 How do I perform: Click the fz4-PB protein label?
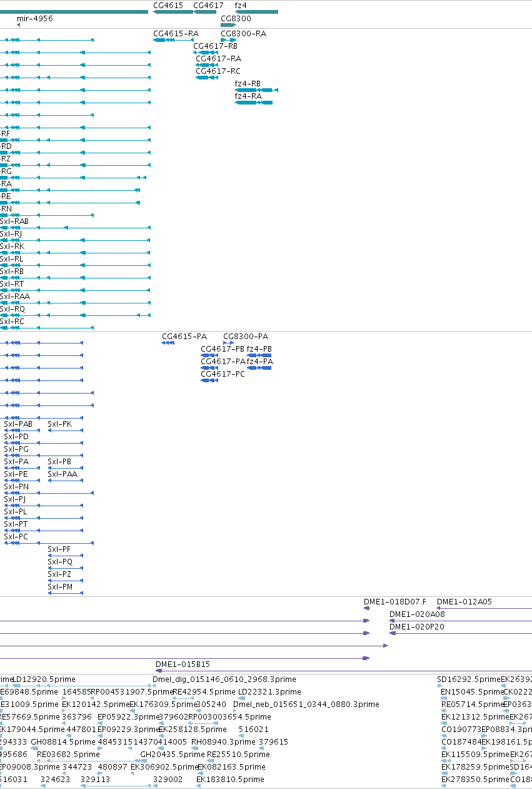[x=259, y=349]
